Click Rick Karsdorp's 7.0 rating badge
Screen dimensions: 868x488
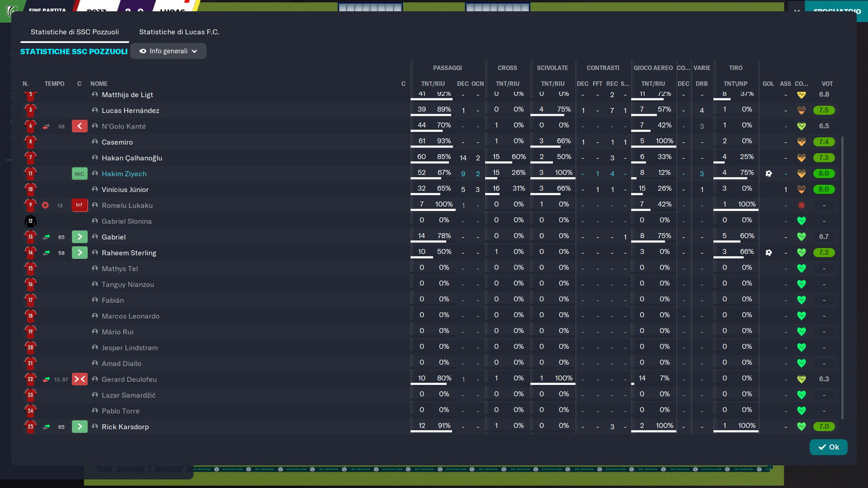coord(824,427)
